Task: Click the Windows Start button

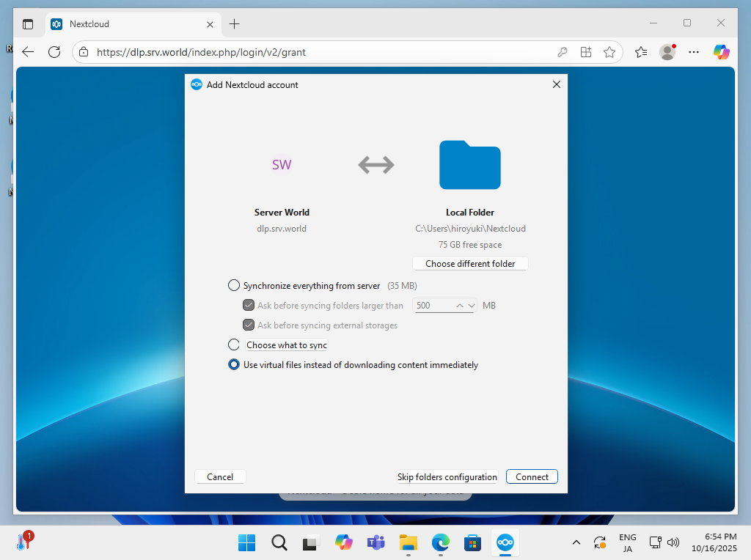Action: coord(247,542)
